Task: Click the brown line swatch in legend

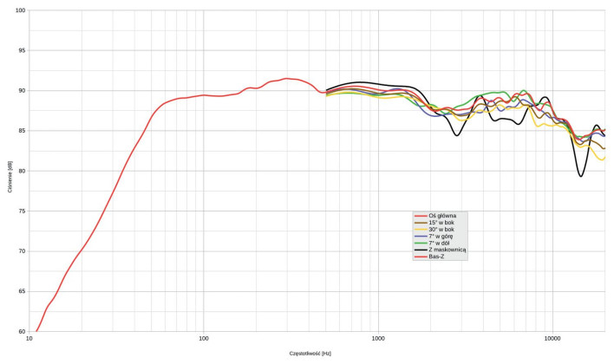Action: (421, 223)
